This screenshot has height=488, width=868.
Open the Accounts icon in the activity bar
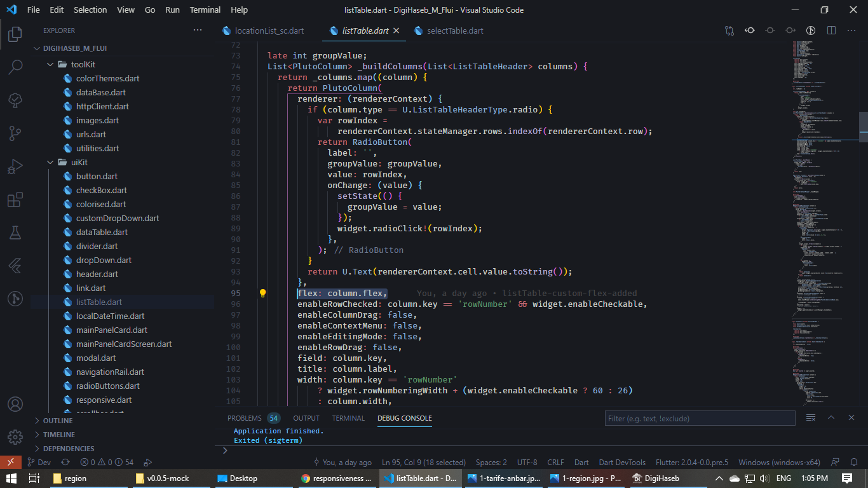(15, 403)
